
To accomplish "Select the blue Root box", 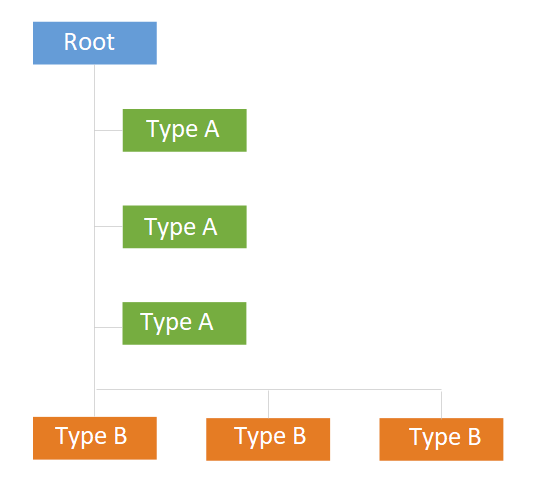I will pos(95,43).
